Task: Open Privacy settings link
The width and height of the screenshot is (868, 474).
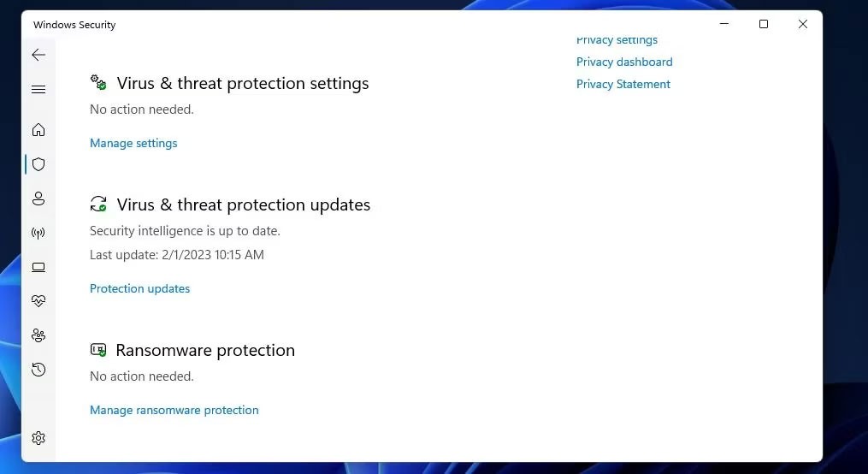Action: (x=617, y=40)
